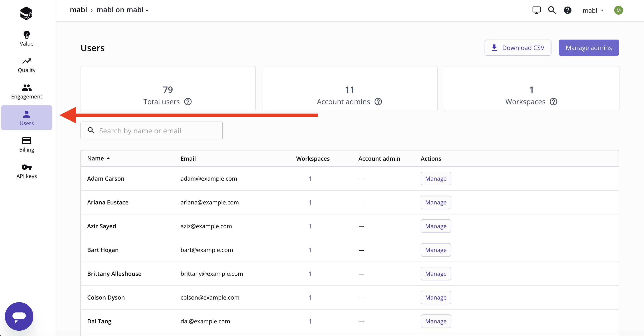
Task: Click the mabl logo icon
Action: [26, 13]
